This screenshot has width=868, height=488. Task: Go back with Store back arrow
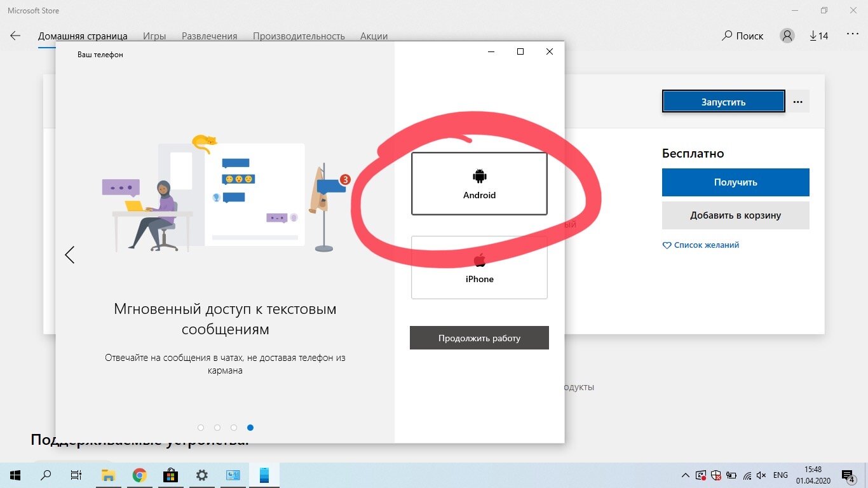(15, 36)
